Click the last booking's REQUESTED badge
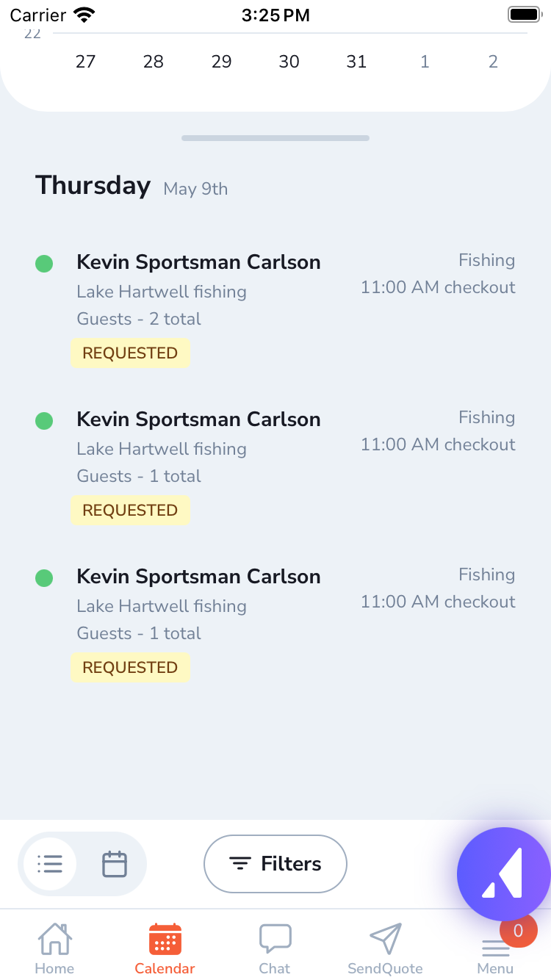 (130, 668)
